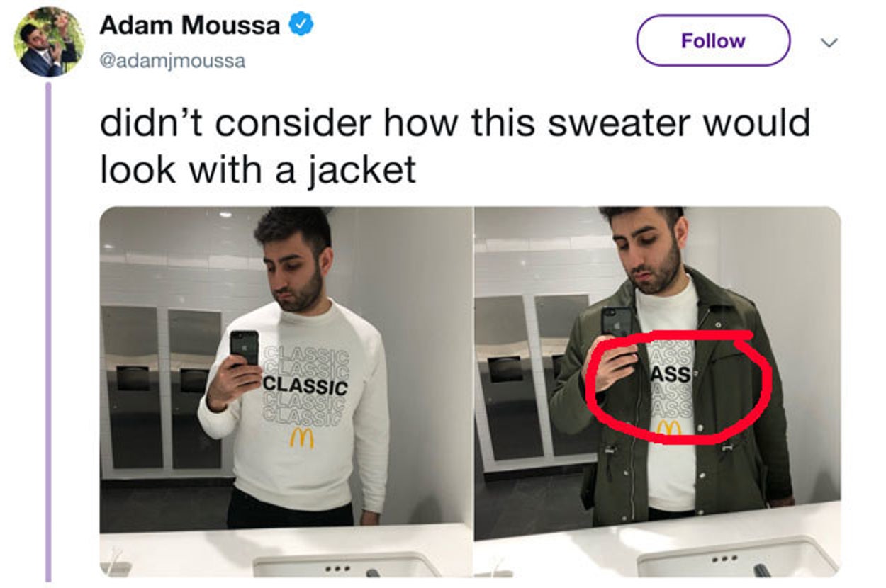Click the McDonald's logo in right photo
The height and width of the screenshot is (588, 886).
pos(668,428)
